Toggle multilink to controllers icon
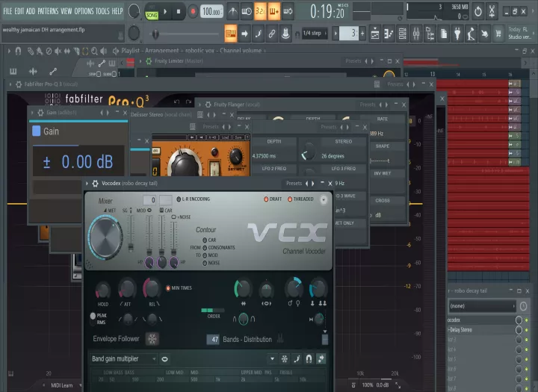This screenshot has height=392, width=538. tap(285, 34)
